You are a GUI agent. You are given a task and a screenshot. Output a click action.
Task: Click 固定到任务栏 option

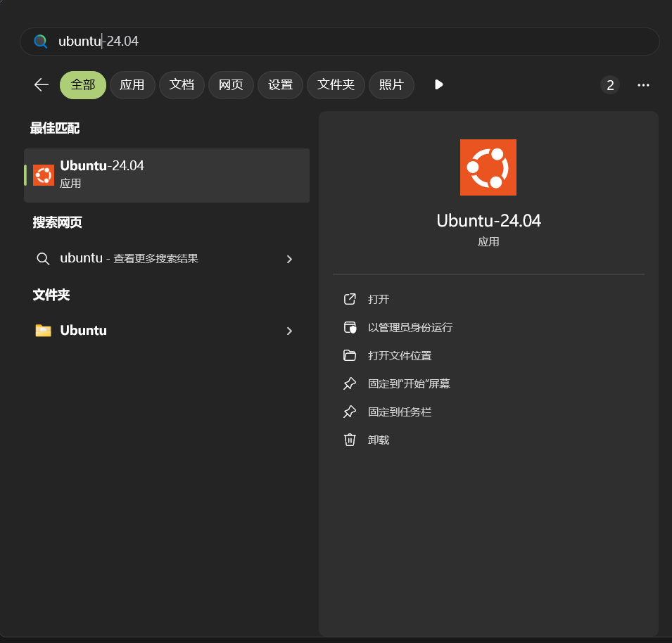point(400,412)
